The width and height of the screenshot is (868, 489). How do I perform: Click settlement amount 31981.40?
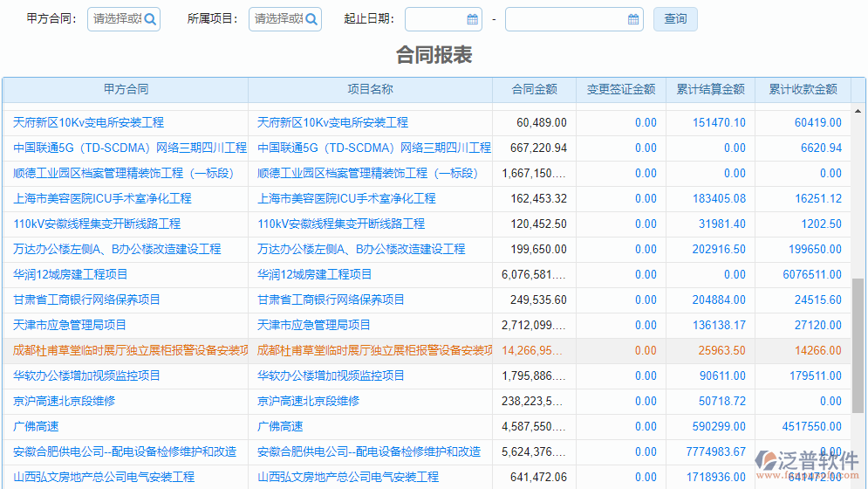(721, 224)
